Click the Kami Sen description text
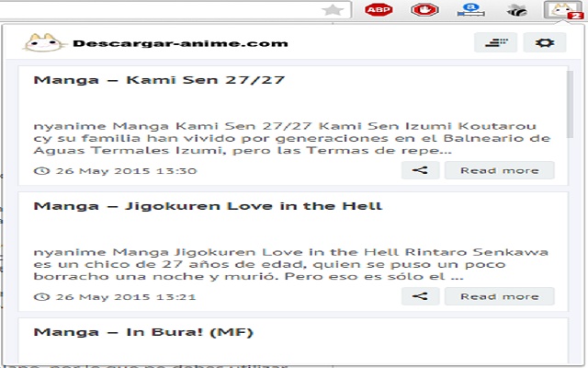The width and height of the screenshot is (588, 368). (292, 138)
